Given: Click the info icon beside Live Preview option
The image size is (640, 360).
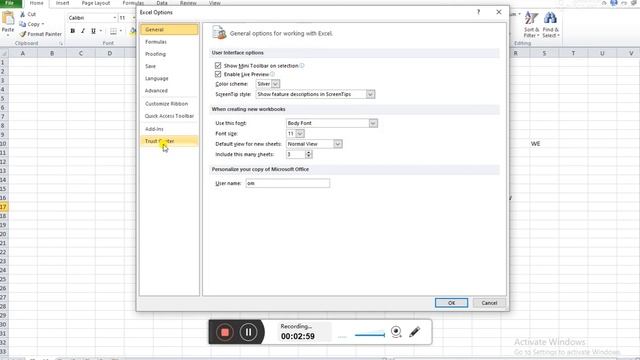Looking at the screenshot, I should point(272,74).
